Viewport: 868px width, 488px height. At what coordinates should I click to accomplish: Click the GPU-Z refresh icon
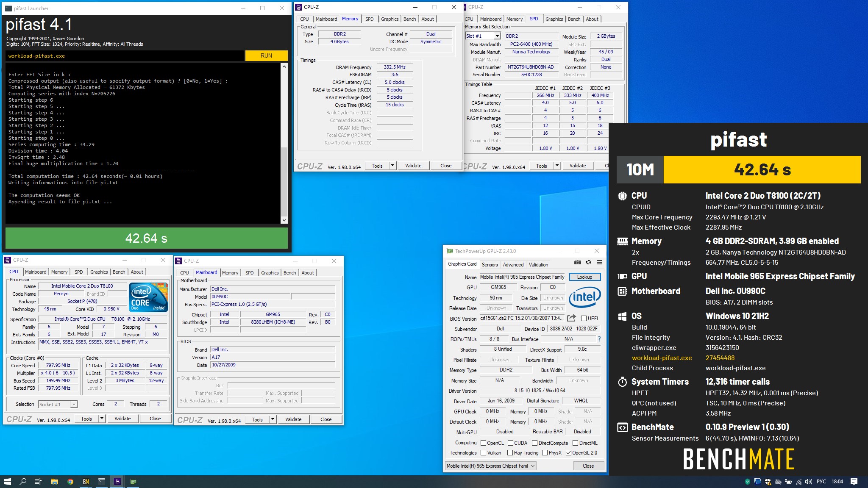588,263
